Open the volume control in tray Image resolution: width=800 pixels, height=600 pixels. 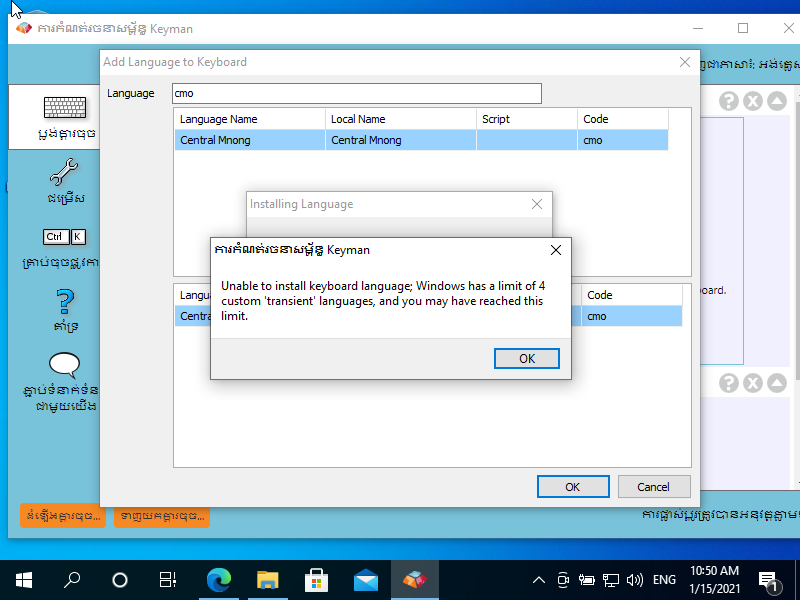(x=635, y=580)
